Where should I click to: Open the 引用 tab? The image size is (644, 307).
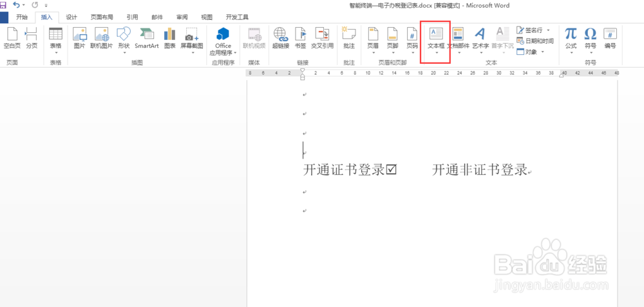coord(132,17)
